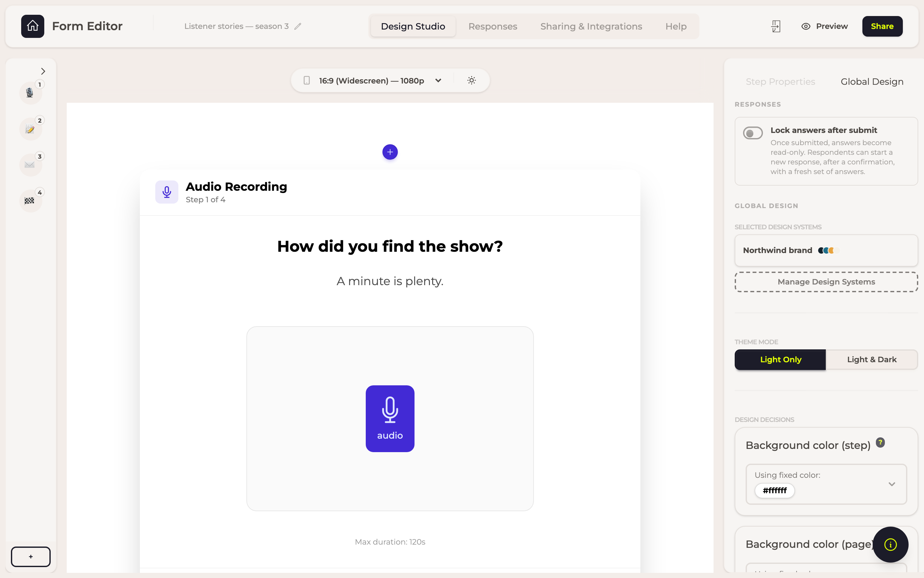Open the floating info button
924x578 pixels.
pos(890,544)
